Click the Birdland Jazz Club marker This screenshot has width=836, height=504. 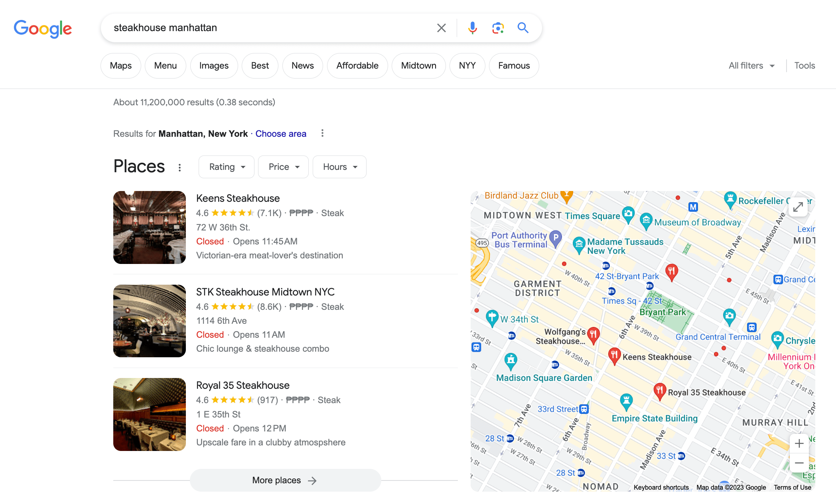[566, 196]
